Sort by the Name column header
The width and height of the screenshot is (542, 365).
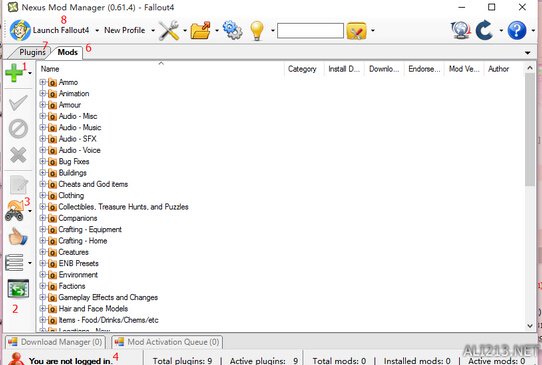point(160,69)
